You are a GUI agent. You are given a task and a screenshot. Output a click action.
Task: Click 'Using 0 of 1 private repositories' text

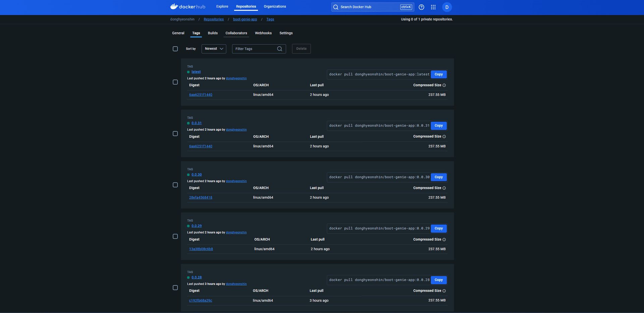(x=427, y=19)
